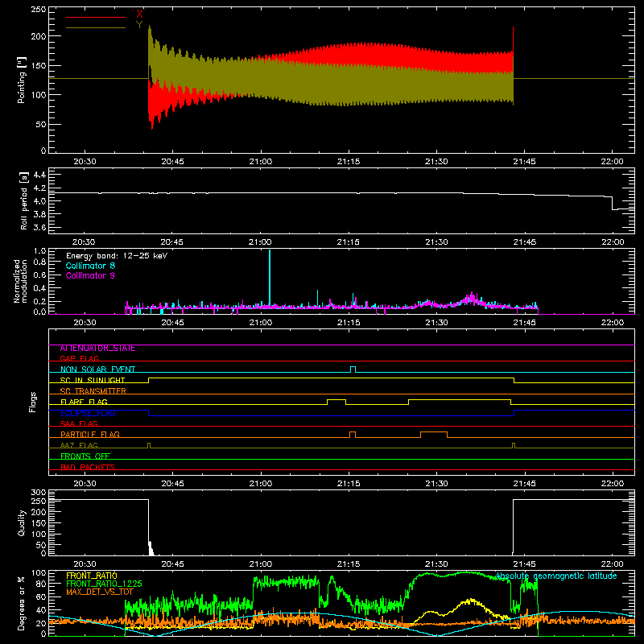Image resolution: width=644 pixels, height=644 pixels.
Task: Click the 'Pointing' vertical axis title
Action: coord(22,80)
